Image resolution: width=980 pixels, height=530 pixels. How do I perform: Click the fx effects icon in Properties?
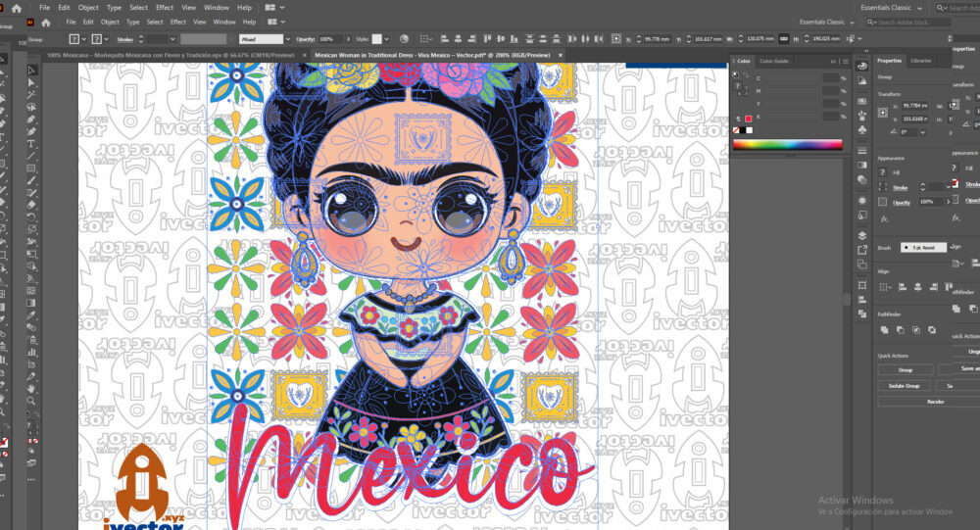coord(884,219)
